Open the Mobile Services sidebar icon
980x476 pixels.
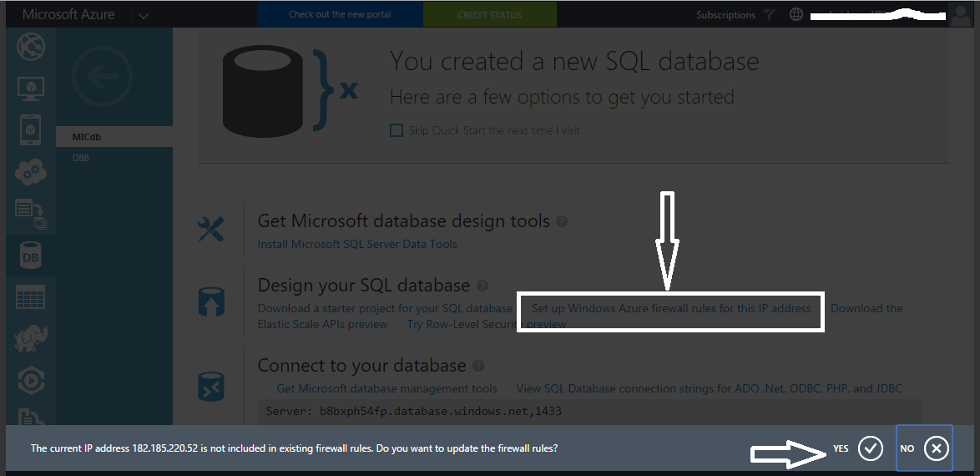point(30,129)
